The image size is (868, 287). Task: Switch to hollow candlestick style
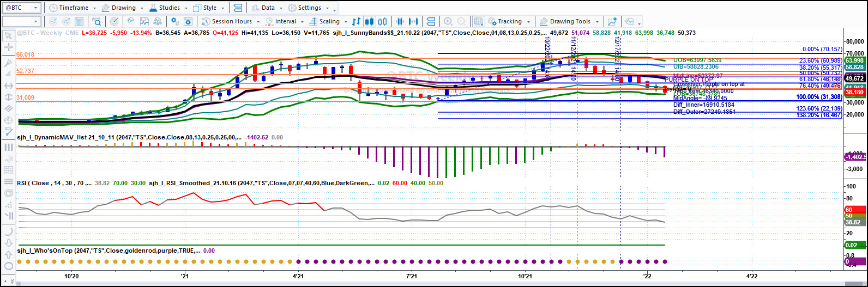click(x=382, y=22)
